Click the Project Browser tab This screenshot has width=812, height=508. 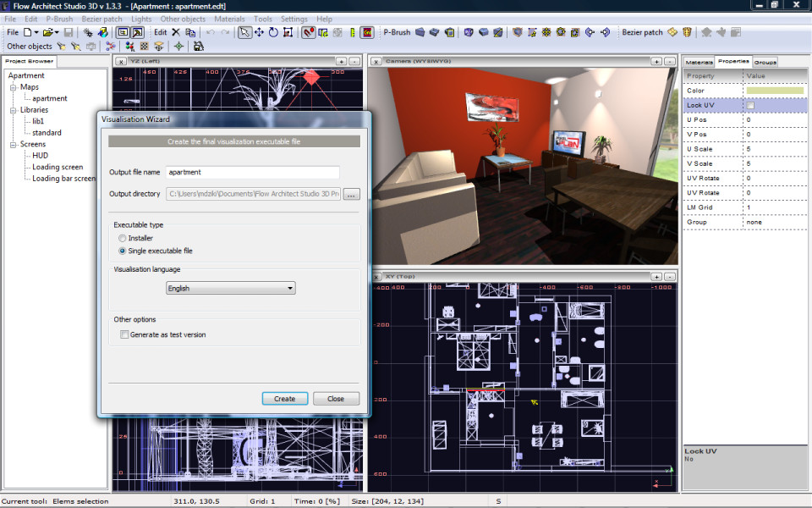point(29,61)
